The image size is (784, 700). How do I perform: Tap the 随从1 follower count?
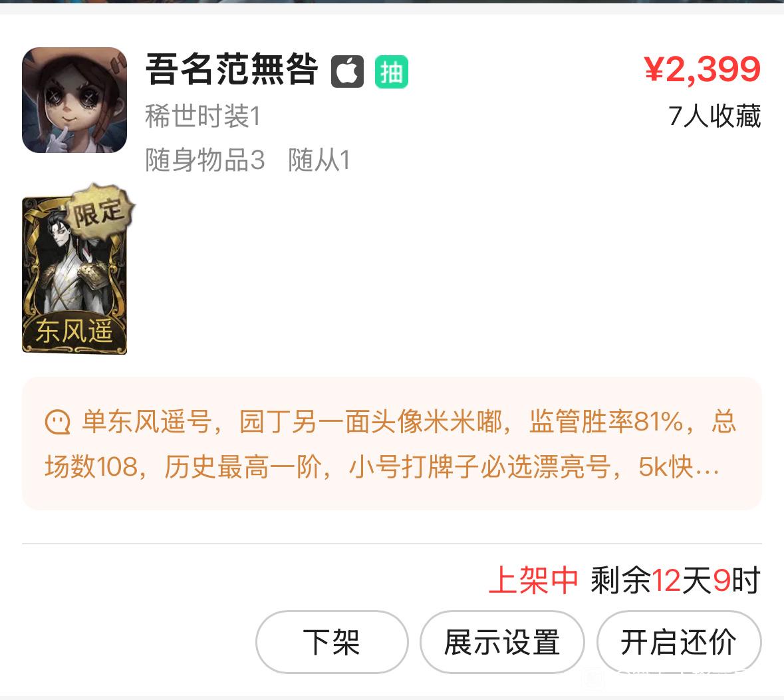point(319,160)
